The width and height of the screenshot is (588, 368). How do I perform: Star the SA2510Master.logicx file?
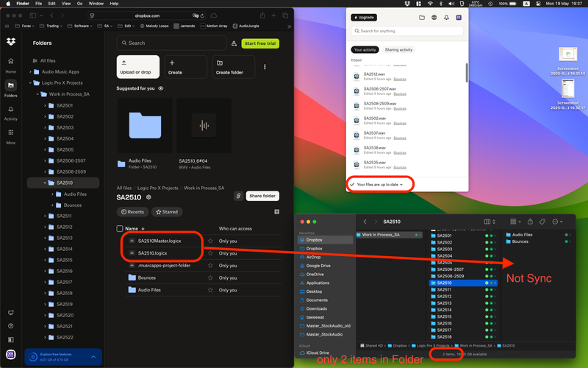[x=210, y=241]
